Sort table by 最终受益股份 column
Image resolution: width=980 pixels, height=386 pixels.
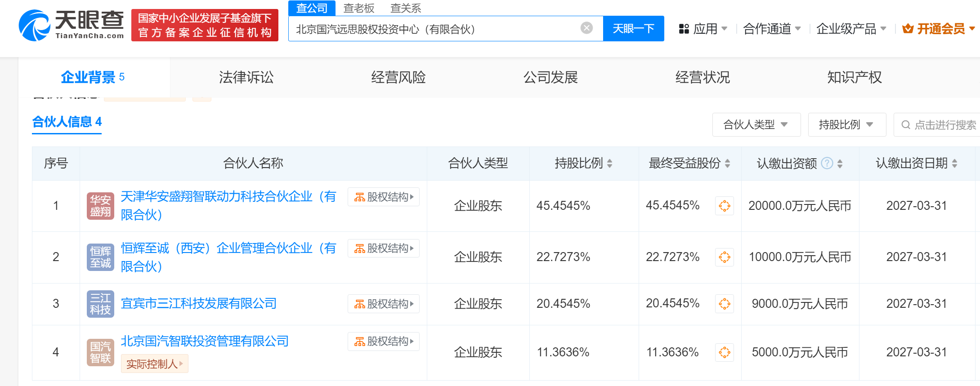click(727, 164)
